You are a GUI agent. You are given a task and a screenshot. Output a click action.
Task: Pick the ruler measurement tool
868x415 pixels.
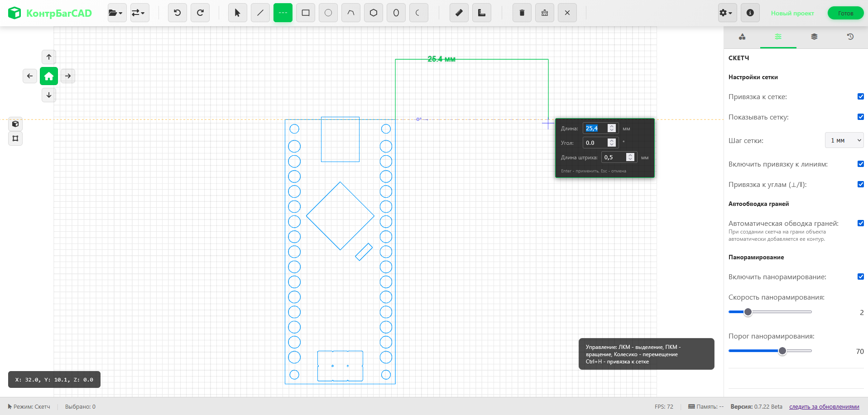coord(459,13)
